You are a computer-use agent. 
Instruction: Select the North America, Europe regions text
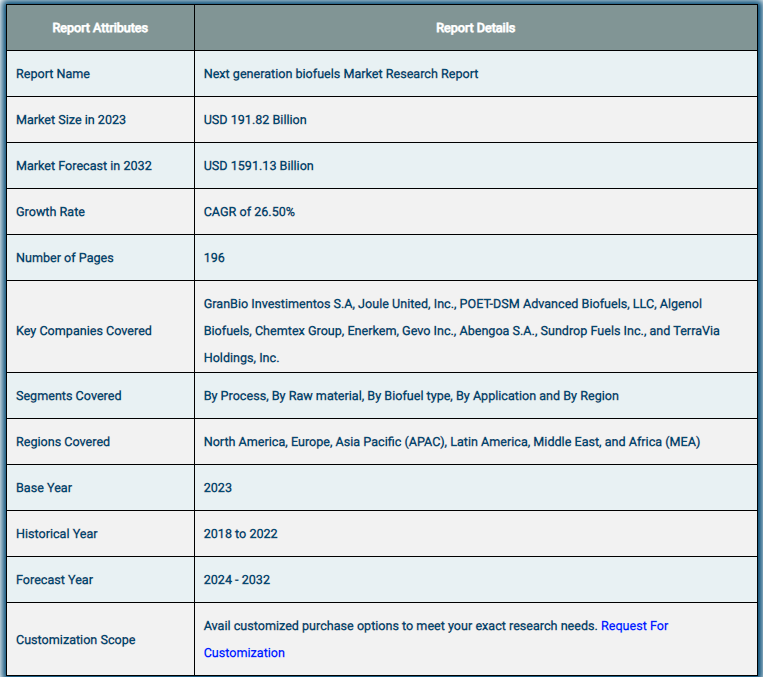[x=451, y=442]
